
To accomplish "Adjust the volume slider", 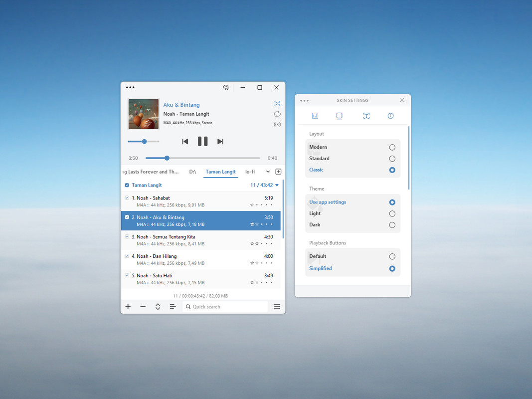I will point(144,142).
